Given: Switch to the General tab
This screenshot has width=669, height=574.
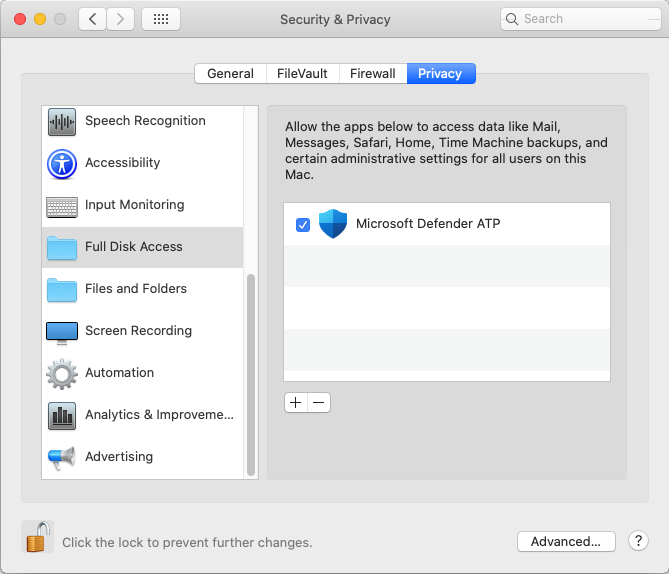Looking at the screenshot, I should tap(230, 73).
